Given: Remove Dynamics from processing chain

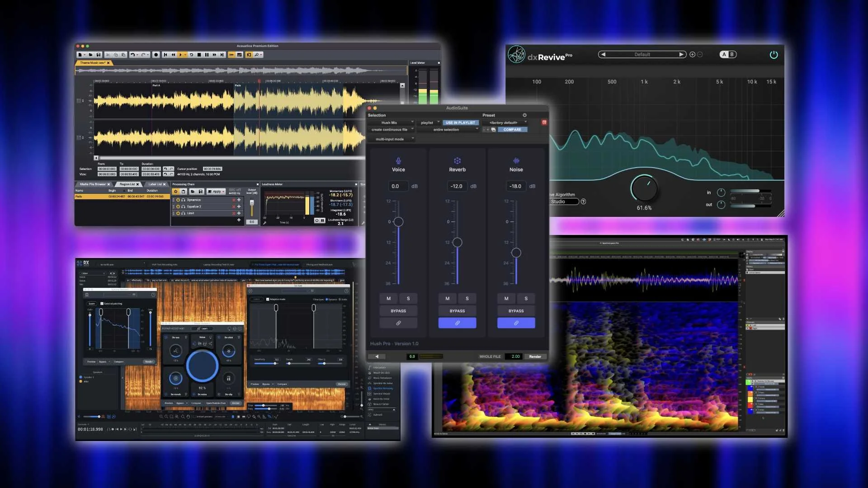Looking at the screenshot, I should 234,200.
